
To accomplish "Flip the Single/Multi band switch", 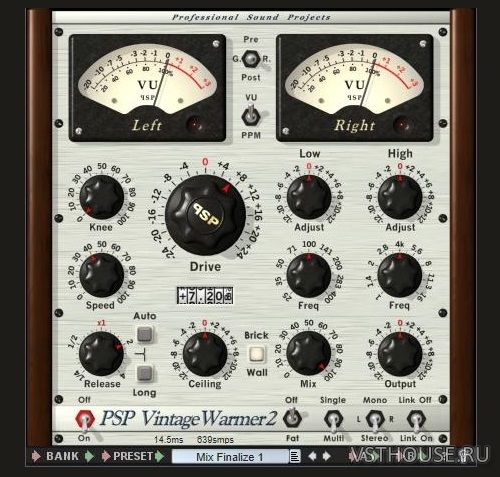I will [333, 421].
